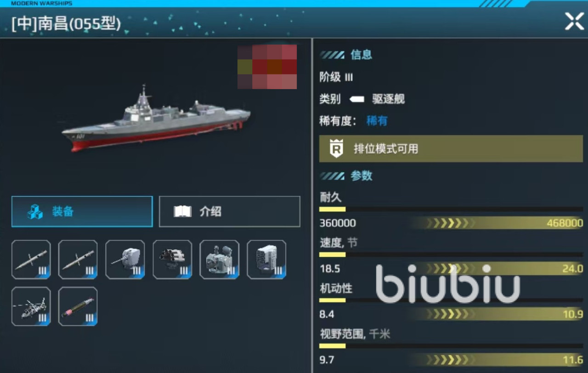Switch to the 装备 tab
Image resolution: width=588 pixels, height=373 pixels.
coord(82,212)
